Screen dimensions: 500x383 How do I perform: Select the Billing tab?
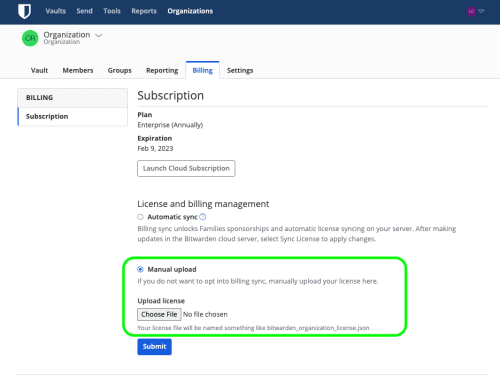202,70
